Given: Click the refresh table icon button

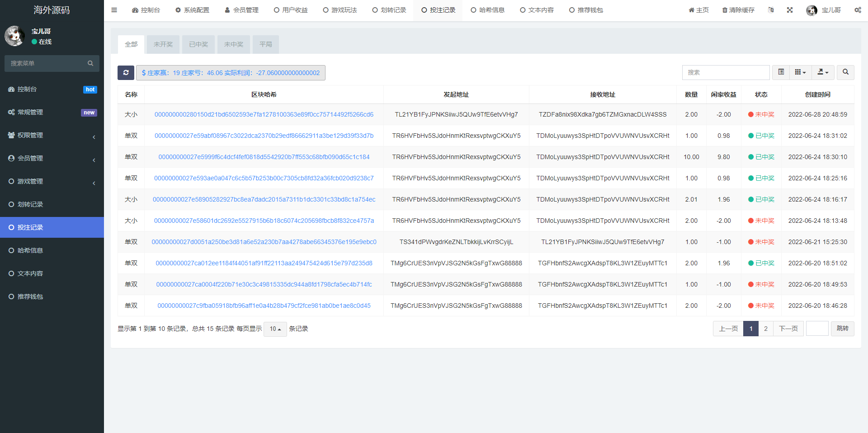Looking at the screenshot, I should pyautogui.click(x=126, y=73).
